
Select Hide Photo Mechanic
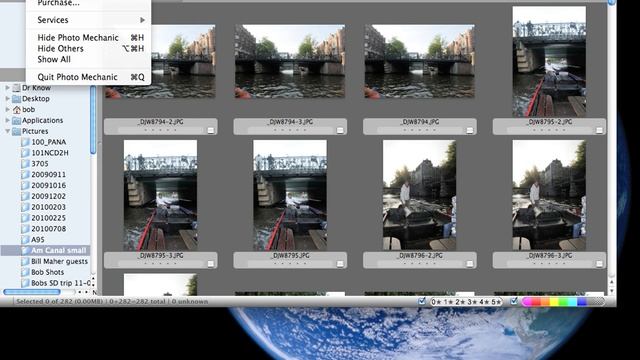tap(88, 38)
